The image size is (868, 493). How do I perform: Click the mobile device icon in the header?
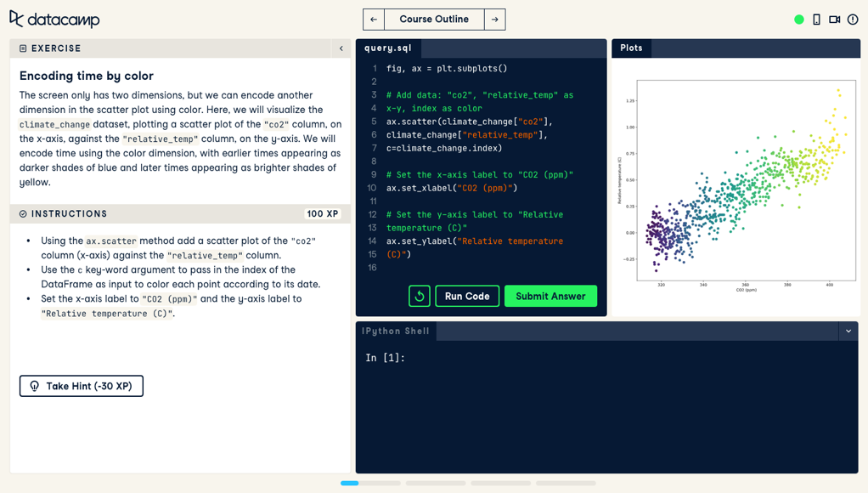point(817,19)
